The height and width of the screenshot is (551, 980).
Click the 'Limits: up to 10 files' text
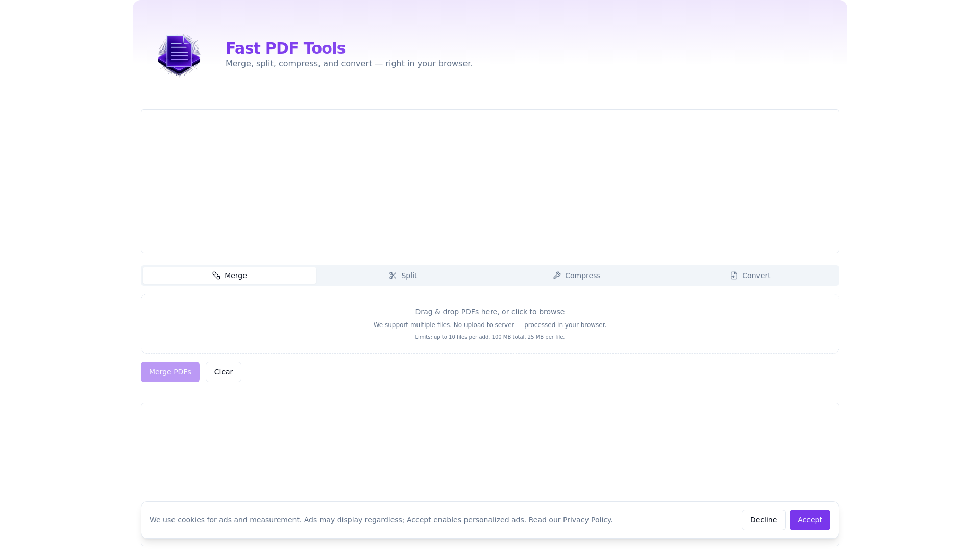[490, 337]
